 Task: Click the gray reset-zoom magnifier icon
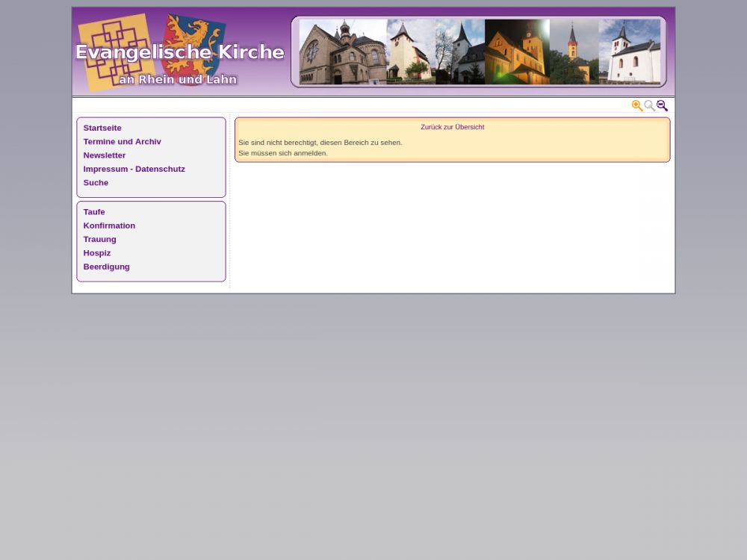pyautogui.click(x=649, y=106)
